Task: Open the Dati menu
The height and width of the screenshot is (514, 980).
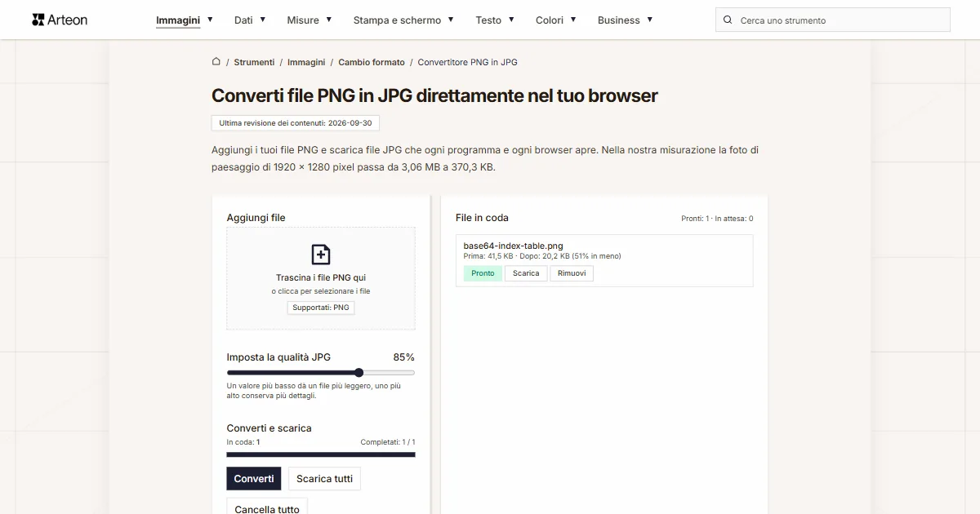Action: [x=243, y=20]
